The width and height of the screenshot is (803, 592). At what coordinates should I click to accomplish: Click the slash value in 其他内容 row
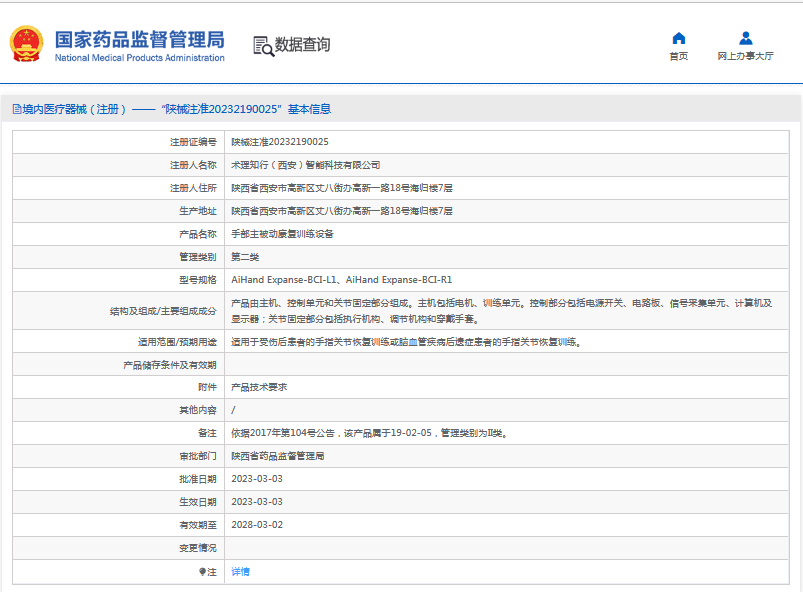233,410
